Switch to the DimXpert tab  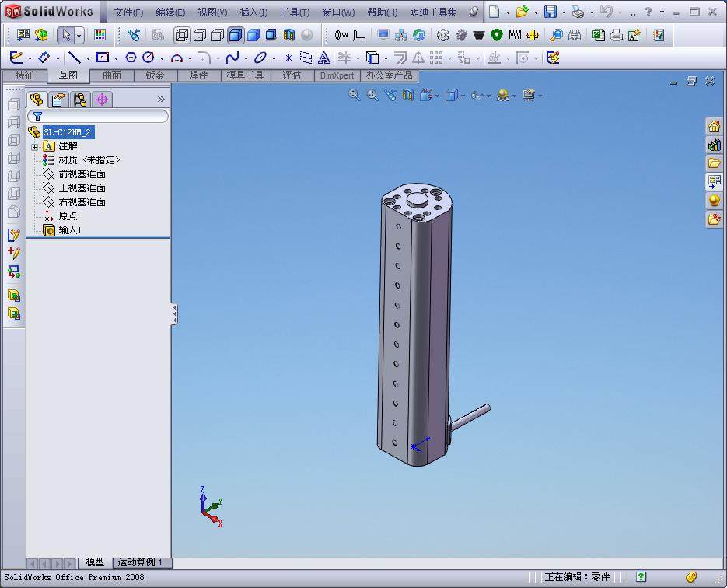[337, 75]
